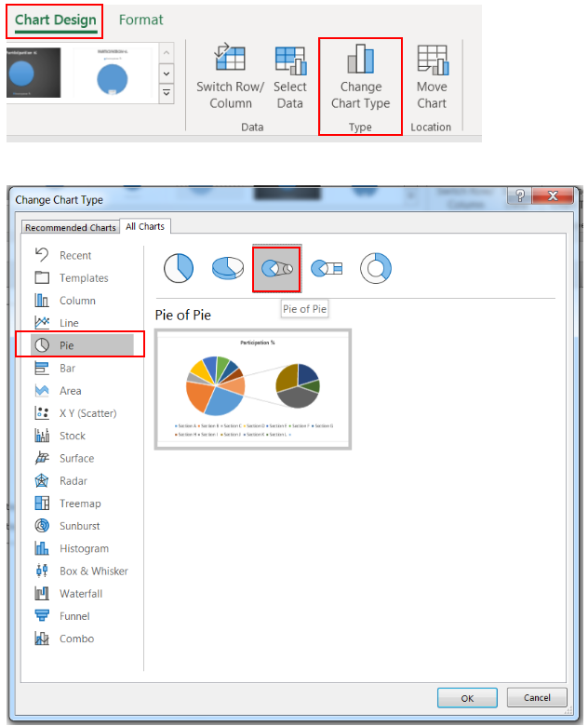Choose the 3-D Pie subtype icon
Image resolution: width=588 pixels, height=726 pixels.
pyautogui.click(x=227, y=268)
